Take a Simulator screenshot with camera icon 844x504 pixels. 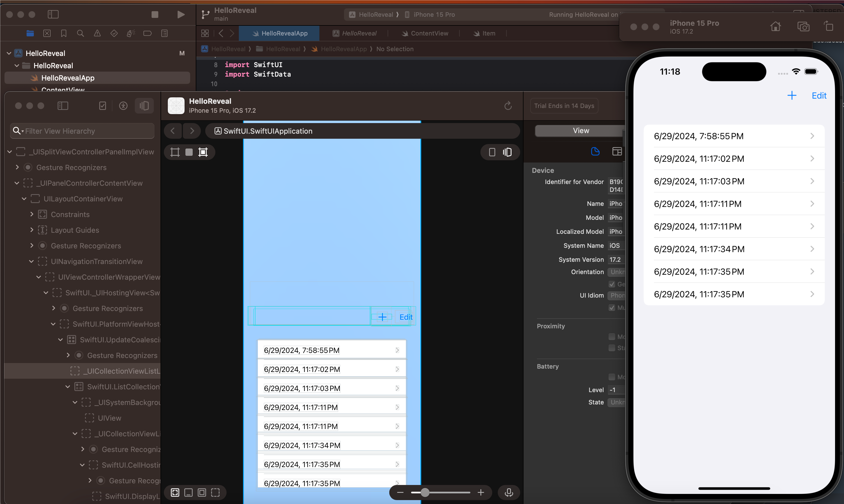pos(803,27)
